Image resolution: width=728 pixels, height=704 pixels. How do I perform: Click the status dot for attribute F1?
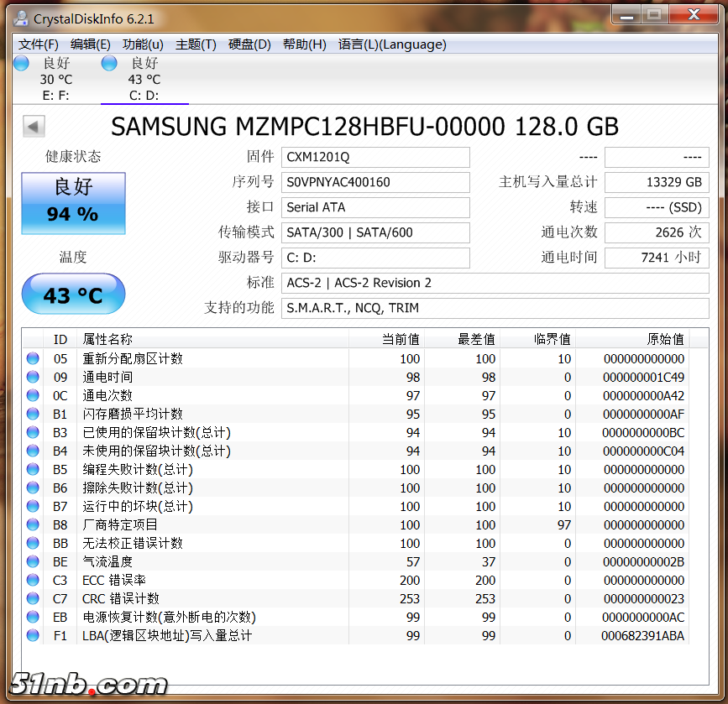(x=33, y=635)
